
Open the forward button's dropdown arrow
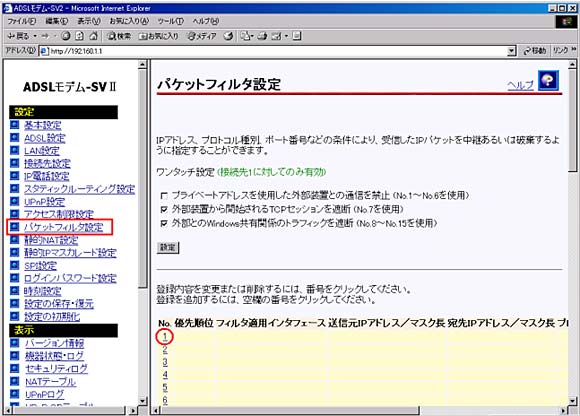[54, 36]
